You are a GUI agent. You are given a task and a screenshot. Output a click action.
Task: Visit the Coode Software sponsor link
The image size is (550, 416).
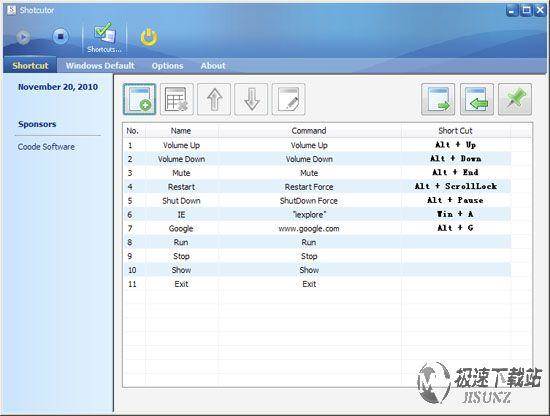coord(46,147)
